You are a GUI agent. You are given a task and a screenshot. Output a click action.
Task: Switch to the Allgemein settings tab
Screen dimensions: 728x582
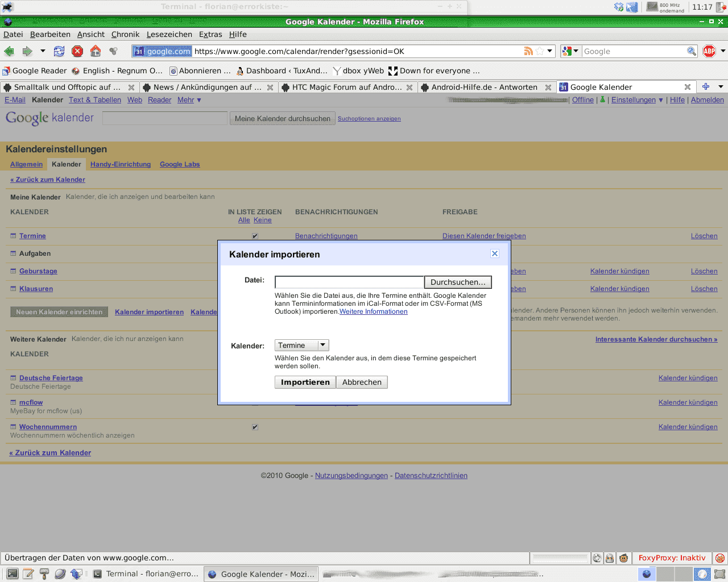tap(26, 164)
